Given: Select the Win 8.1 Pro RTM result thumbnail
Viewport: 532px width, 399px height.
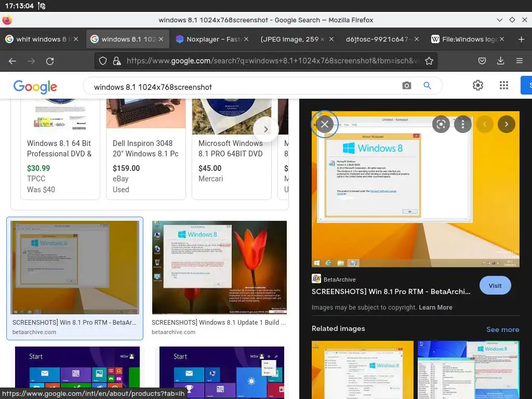Looking at the screenshot, I should (75, 268).
